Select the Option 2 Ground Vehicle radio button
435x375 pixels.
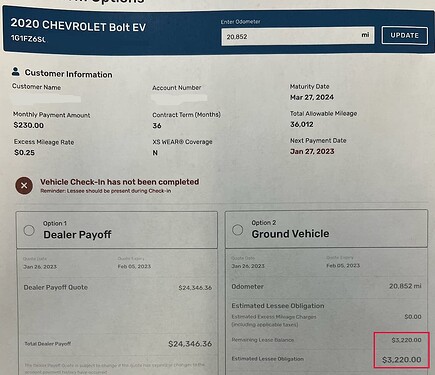[x=237, y=229]
